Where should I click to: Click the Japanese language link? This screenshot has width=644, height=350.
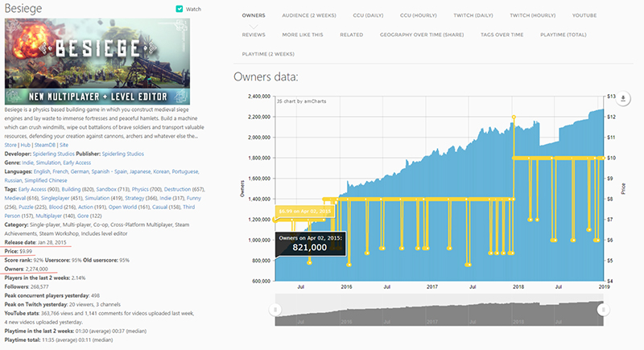140,171
